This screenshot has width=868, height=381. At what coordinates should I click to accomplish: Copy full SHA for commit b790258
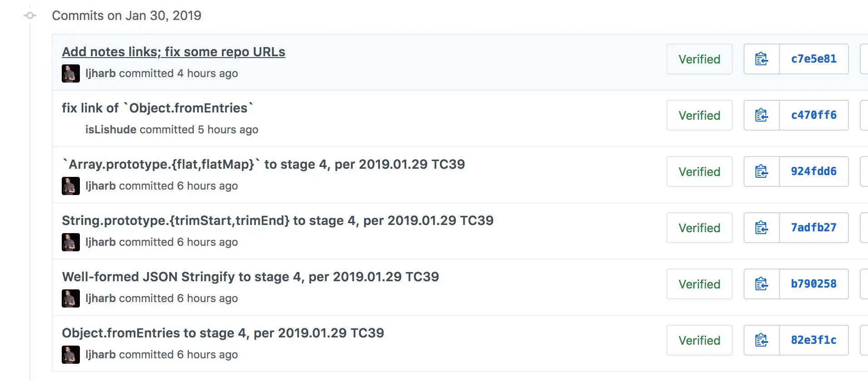coord(761,284)
